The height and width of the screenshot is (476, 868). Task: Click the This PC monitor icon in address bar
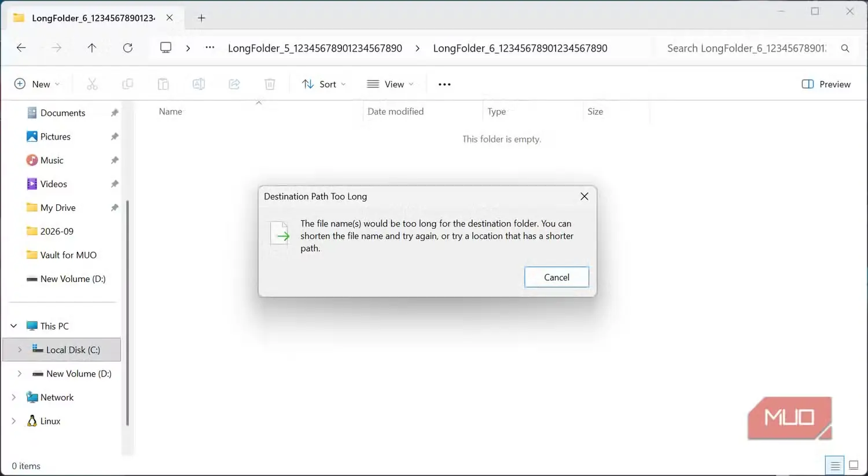[x=166, y=48]
